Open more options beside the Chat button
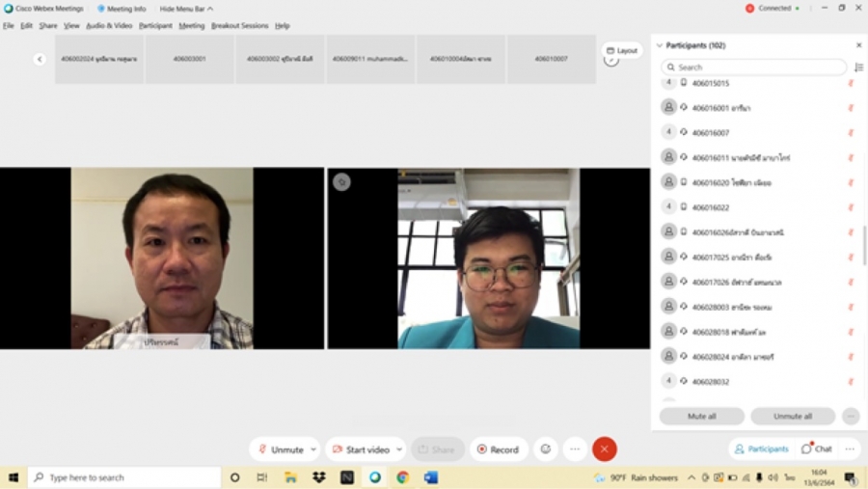This screenshot has height=489, width=868. pyautogui.click(x=850, y=448)
